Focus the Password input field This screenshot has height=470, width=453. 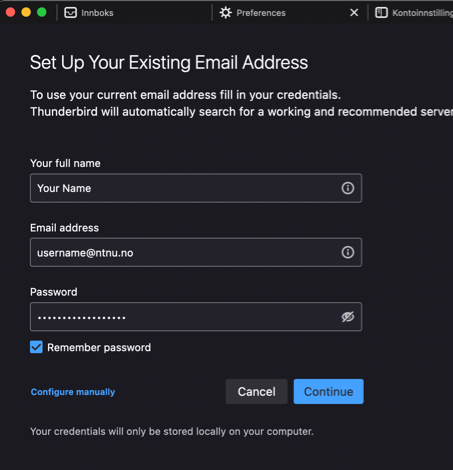pos(196,317)
